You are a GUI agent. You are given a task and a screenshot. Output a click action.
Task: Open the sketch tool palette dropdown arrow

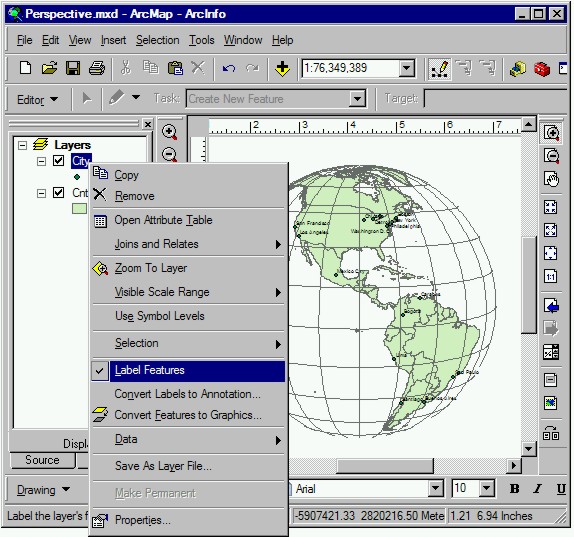click(x=136, y=97)
